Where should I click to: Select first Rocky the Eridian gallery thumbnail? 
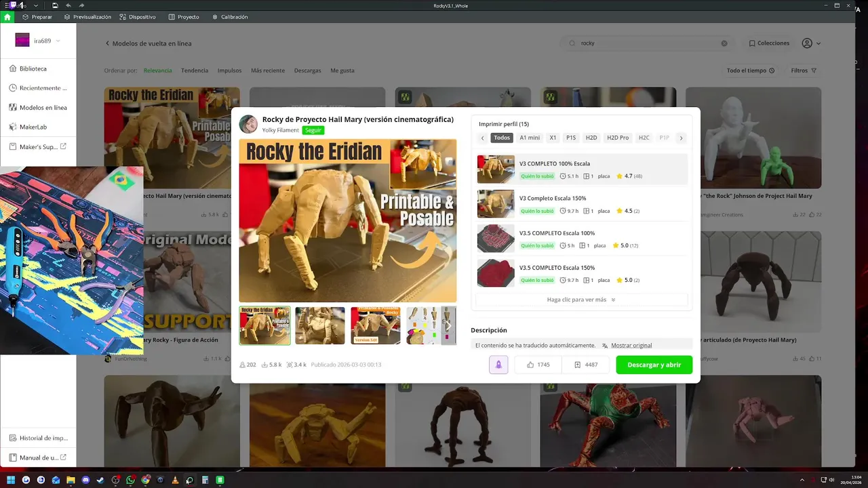coord(264,325)
